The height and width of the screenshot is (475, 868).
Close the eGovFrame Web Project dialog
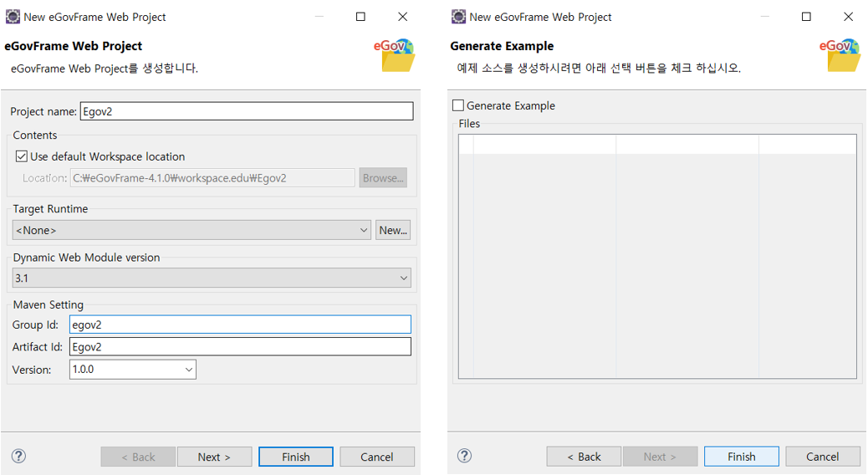403,17
